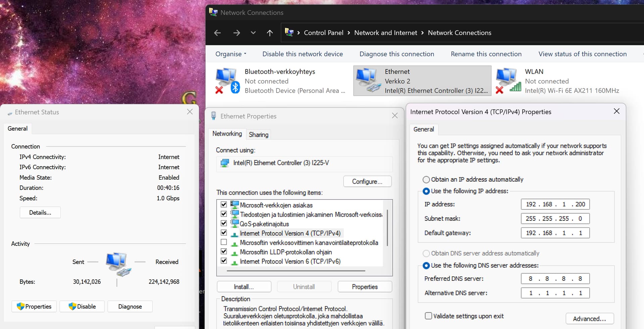
Task: Tick Validate settings upon exit
Action: [428, 316]
